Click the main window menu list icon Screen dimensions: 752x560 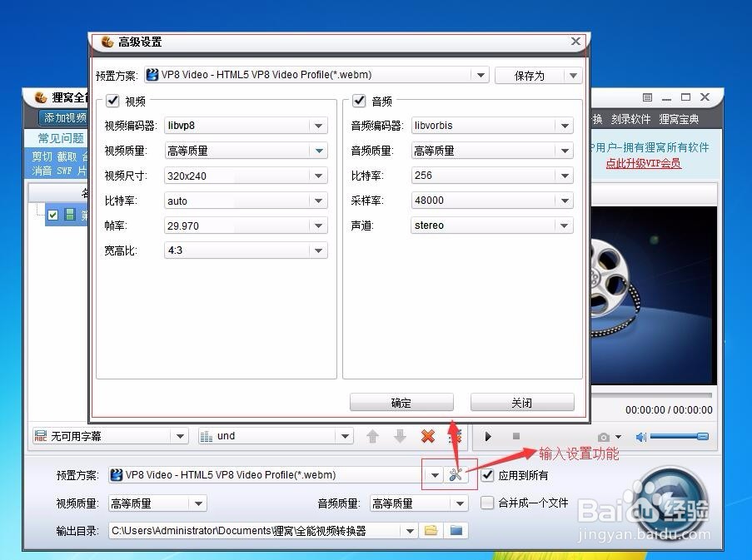tap(647, 97)
